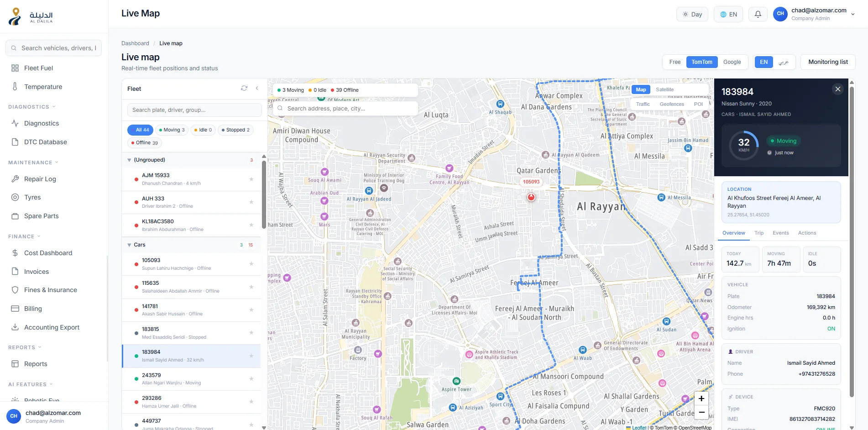Collapse the Maintenance sidebar section

coord(33,163)
